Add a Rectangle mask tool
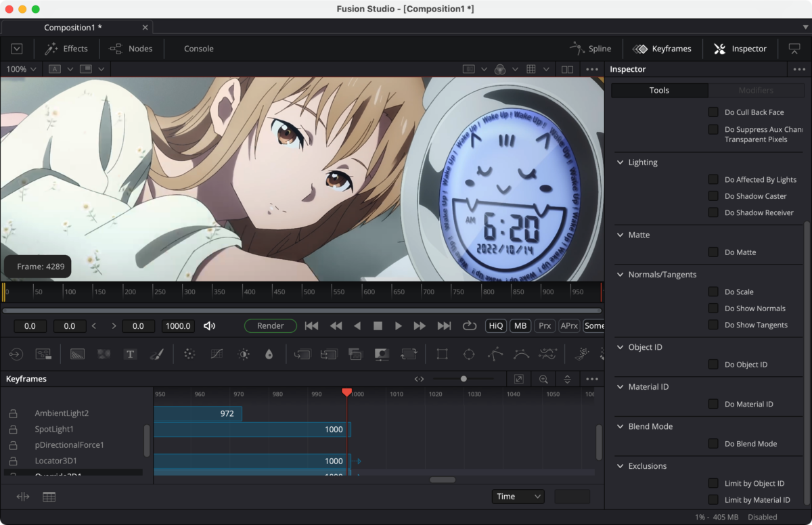 click(x=442, y=354)
